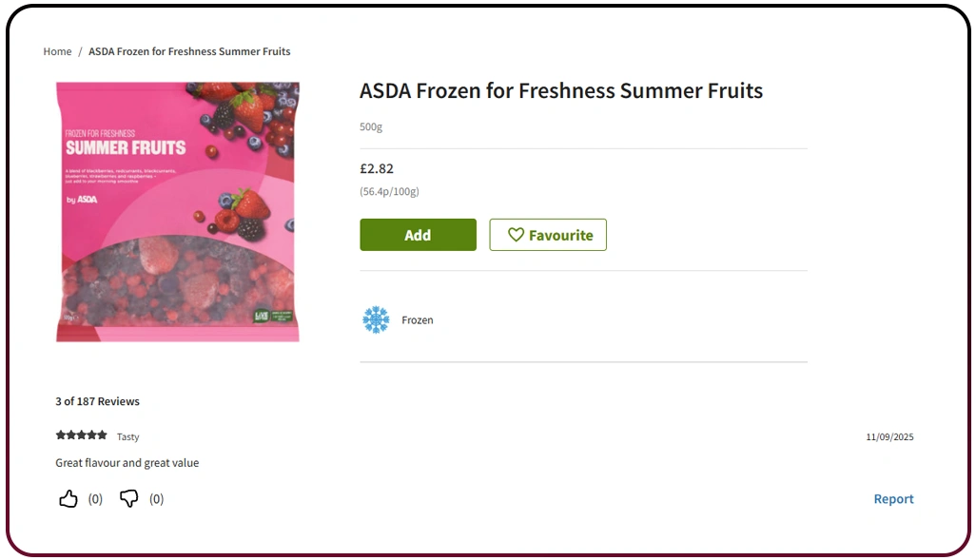
Task: Click the product title heading
Action: click(x=561, y=91)
